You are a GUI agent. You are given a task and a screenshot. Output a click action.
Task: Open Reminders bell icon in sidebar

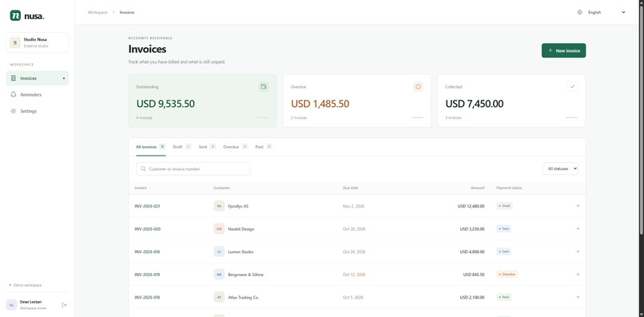13,94
